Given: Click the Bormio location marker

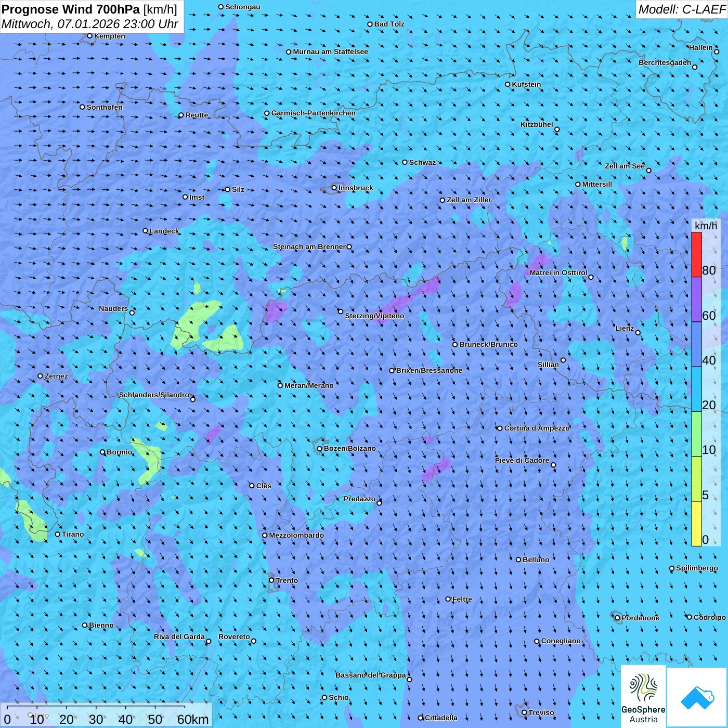Looking at the screenshot, I should pyautogui.click(x=102, y=452).
